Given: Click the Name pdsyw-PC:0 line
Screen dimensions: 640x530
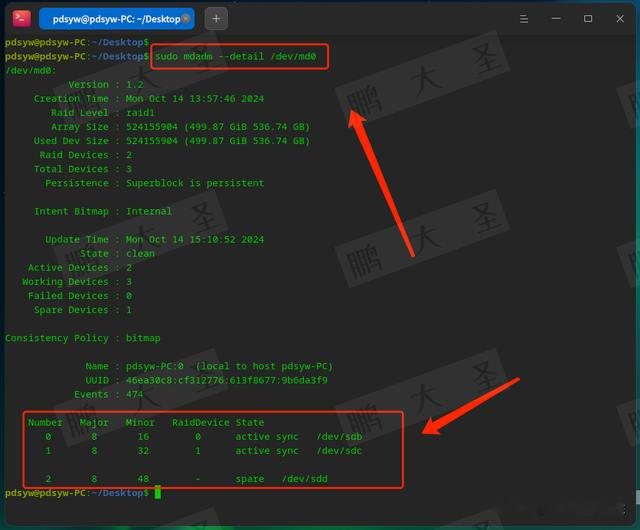Looking at the screenshot, I should coord(209,366).
